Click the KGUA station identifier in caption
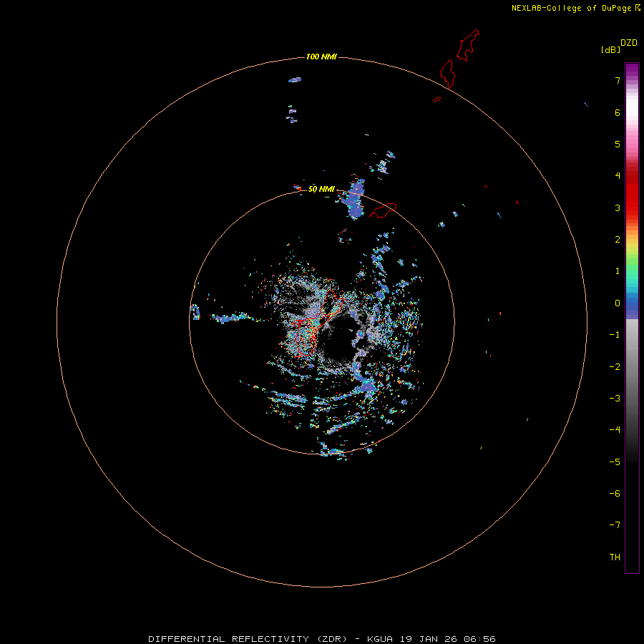644x644 pixels. click(380, 639)
